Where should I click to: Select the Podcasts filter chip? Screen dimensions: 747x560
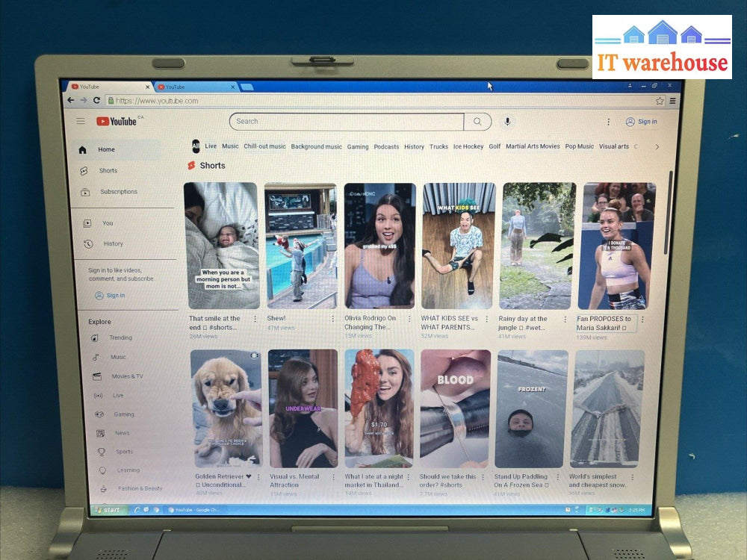386,147
